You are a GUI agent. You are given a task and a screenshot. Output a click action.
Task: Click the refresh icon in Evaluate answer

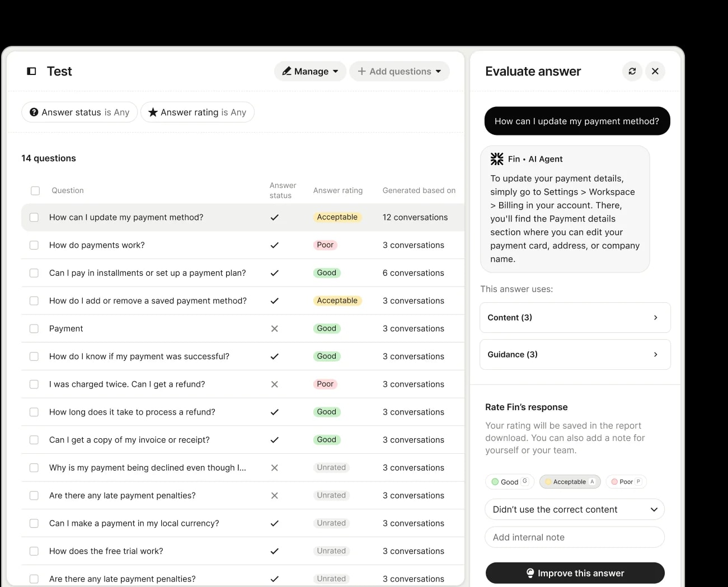coord(632,71)
